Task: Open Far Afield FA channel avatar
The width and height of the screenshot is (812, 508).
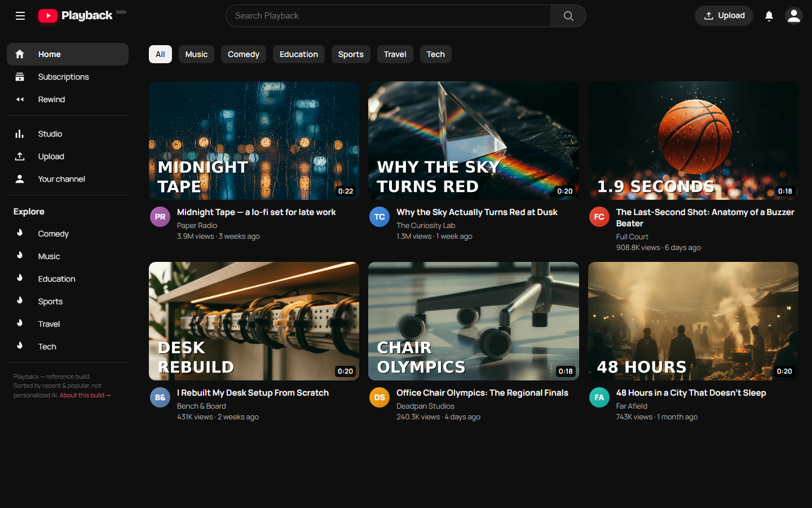Action: click(599, 397)
